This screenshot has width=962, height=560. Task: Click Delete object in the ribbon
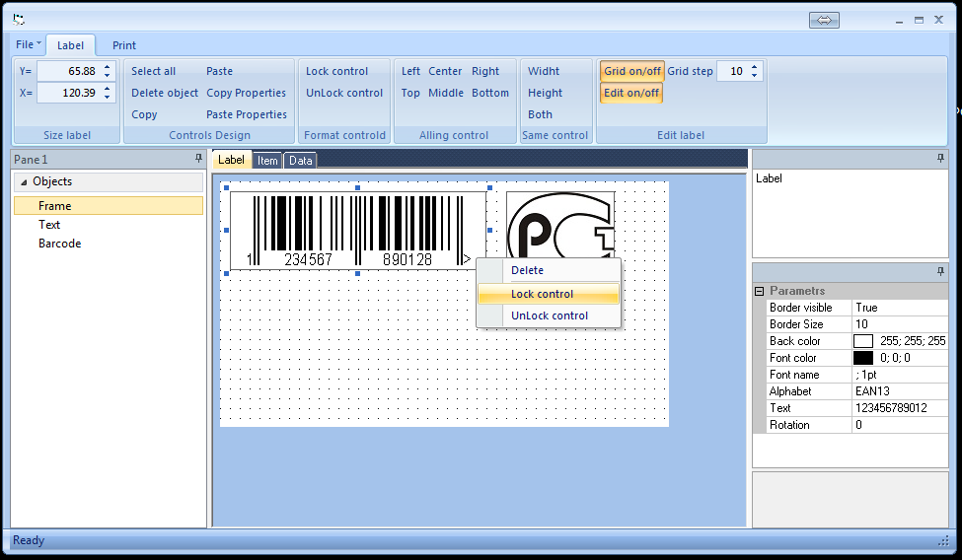(165, 93)
